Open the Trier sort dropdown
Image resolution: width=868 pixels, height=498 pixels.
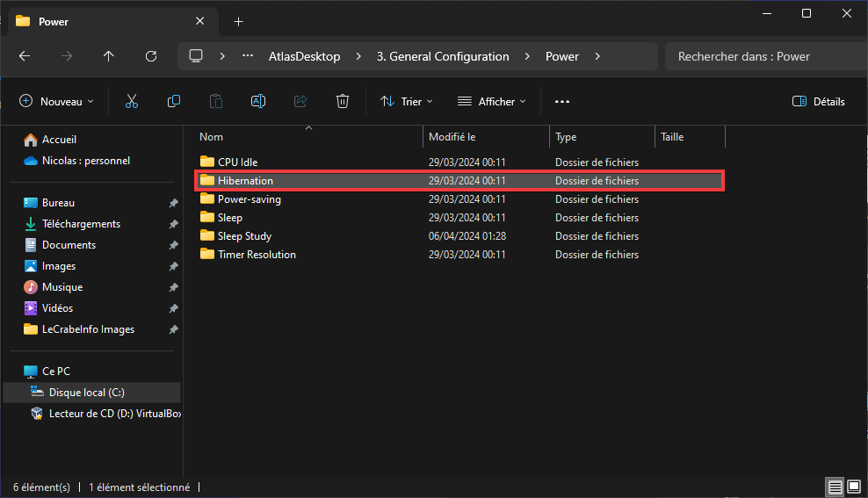coord(407,101)
